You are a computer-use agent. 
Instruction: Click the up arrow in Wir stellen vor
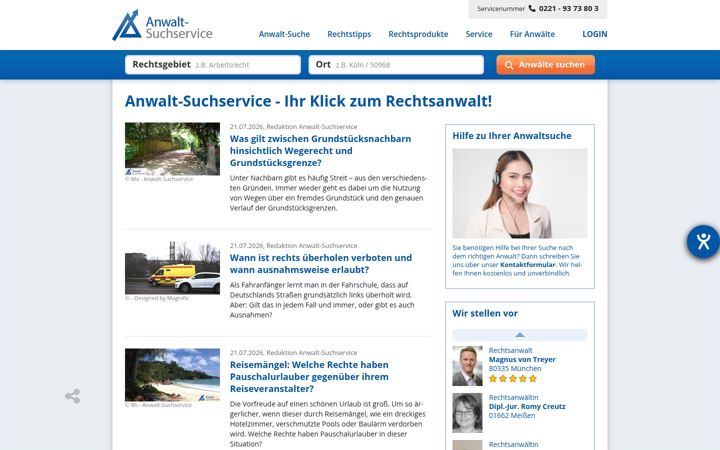[x=519, y=335]
